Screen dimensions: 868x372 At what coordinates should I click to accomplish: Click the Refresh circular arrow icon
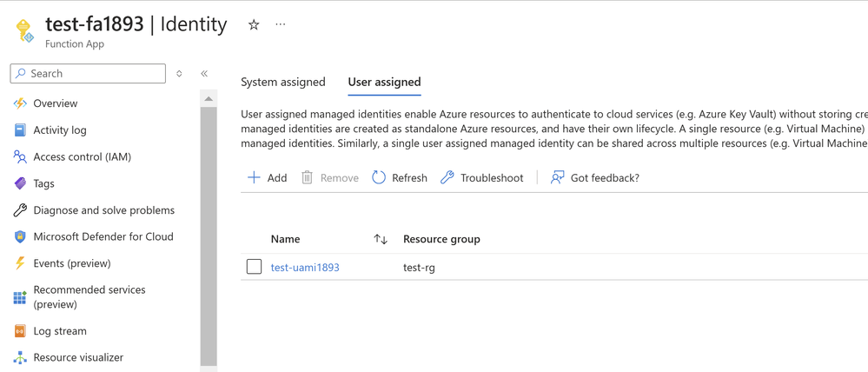tap(379, 177)
